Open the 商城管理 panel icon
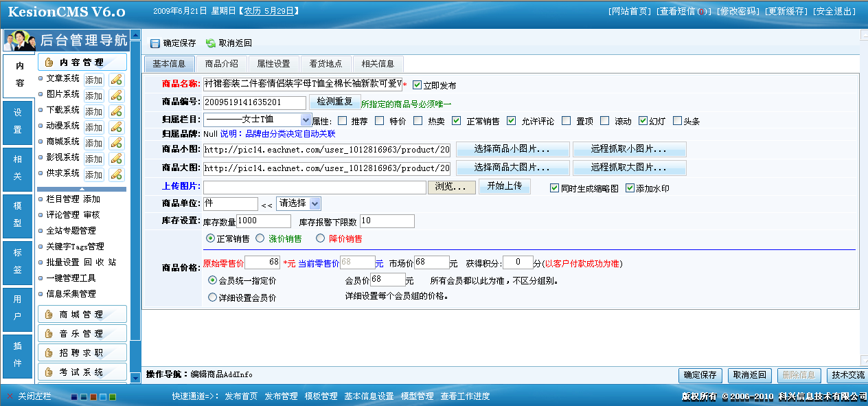This screenshot has width=868, height=406. click(48, 313)
